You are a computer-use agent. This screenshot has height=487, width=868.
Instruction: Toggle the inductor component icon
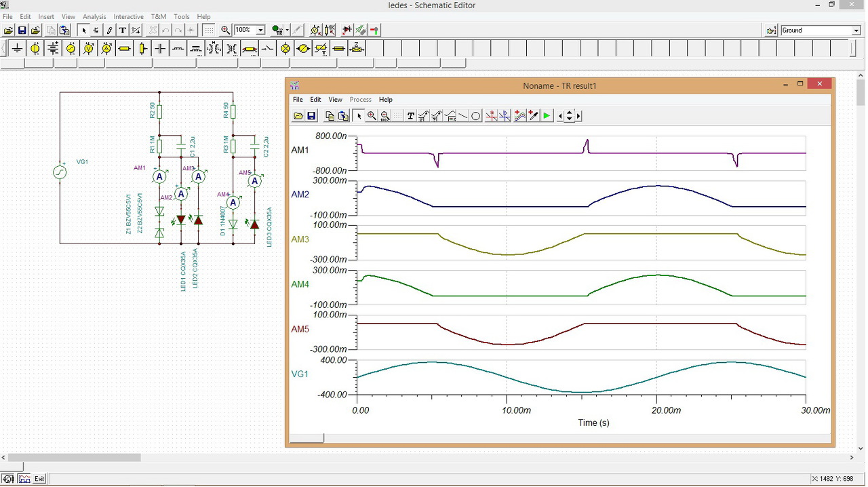click(178, 49)
